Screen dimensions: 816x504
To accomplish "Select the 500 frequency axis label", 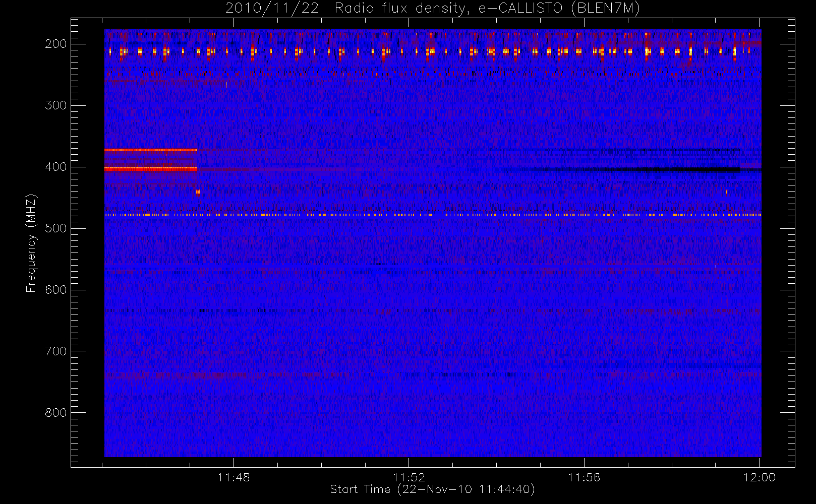I will (x=56, y=228).
